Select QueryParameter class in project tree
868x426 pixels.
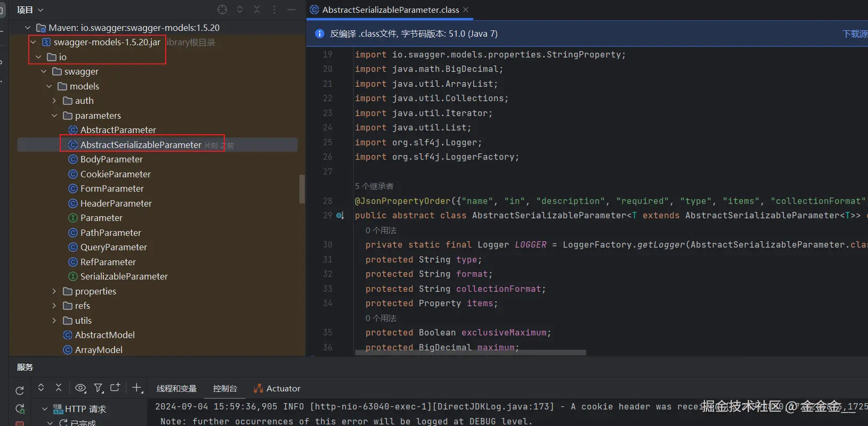[x=113, y=247]
